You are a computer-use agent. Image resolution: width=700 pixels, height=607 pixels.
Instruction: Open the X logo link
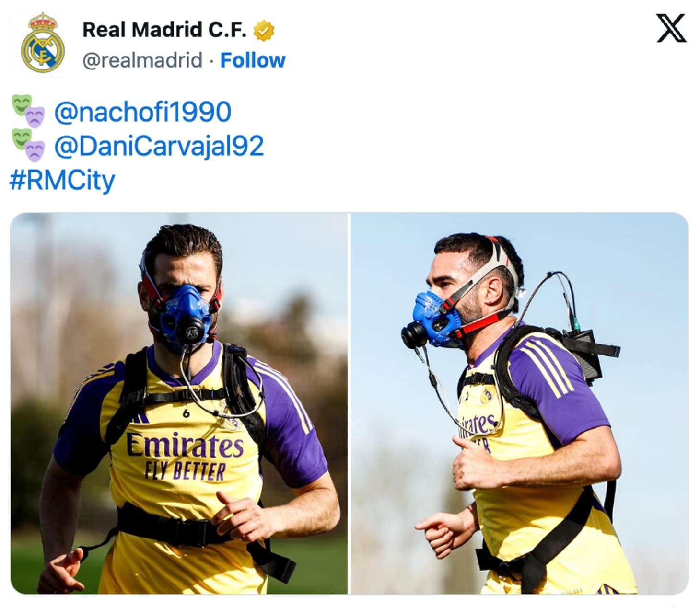pyautogui.click(x=671, y=28)
